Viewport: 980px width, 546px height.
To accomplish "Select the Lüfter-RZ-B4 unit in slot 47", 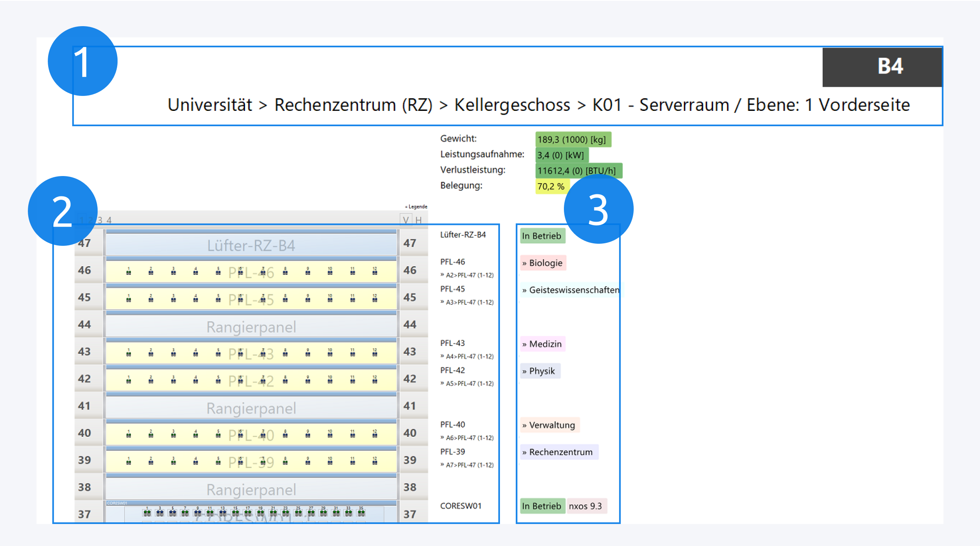I will tap(251, 245).
